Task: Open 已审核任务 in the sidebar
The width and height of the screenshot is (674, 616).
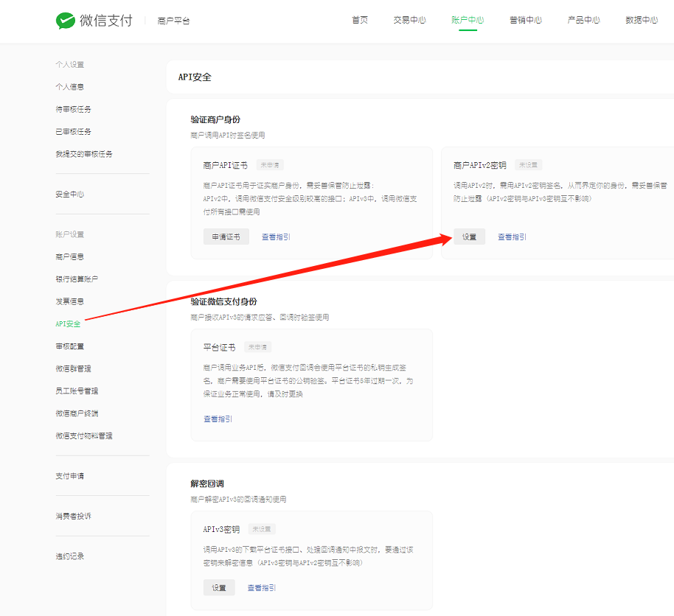Action: tap(73, 131)
